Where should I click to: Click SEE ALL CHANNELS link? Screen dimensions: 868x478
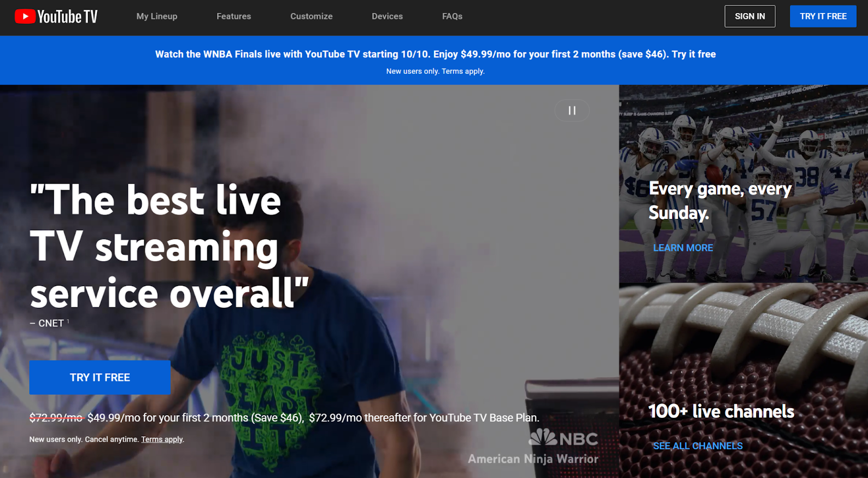698,446
